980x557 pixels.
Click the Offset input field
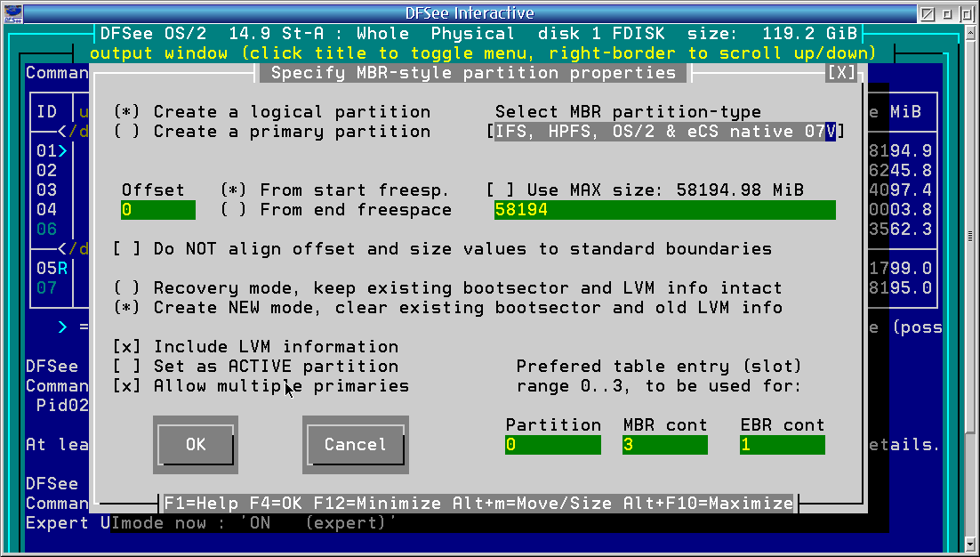click(158, 210)
